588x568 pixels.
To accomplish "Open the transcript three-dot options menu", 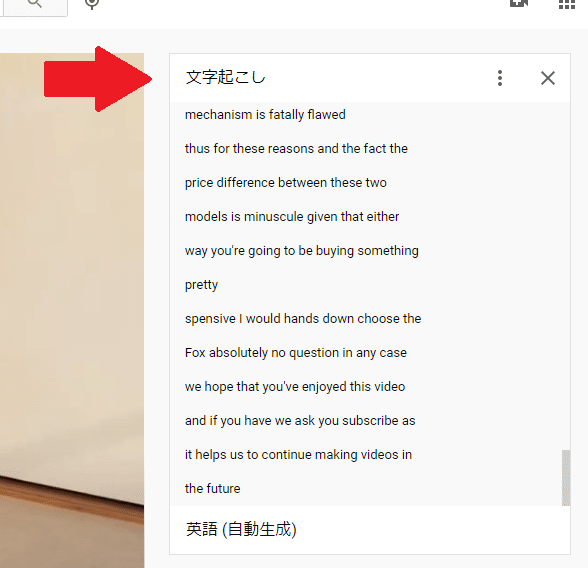I will click(x=500, y=78).
